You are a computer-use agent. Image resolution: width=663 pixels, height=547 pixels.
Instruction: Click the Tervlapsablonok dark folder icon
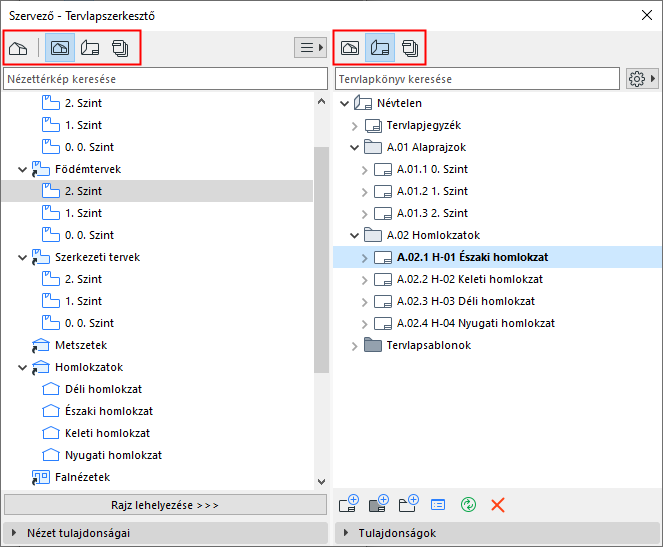pyautogui.click(x=373, y=345)
